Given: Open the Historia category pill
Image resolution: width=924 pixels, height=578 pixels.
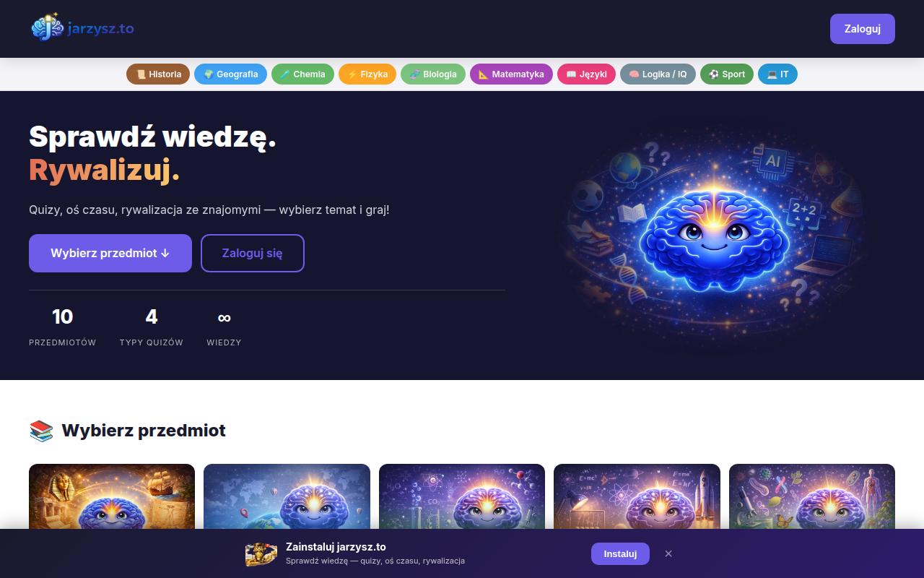Looking at the screenshot, I should pos(158,74).
